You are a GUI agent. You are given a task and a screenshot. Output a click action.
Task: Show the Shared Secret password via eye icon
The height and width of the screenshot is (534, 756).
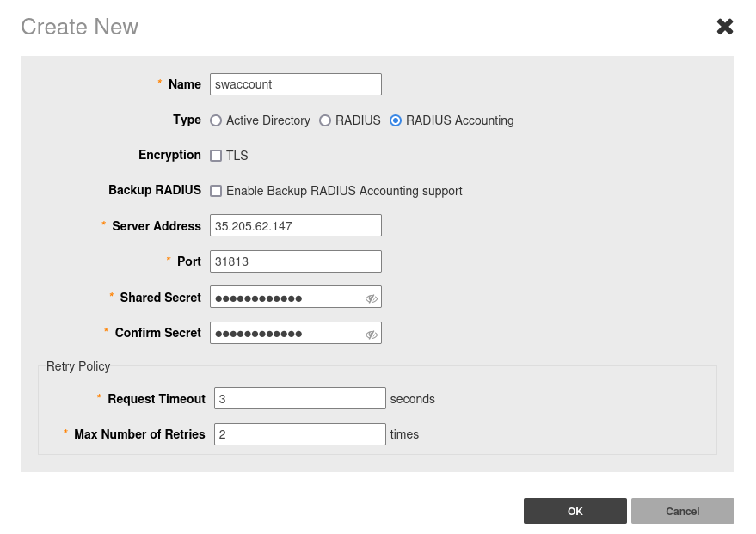coord(371,298)
